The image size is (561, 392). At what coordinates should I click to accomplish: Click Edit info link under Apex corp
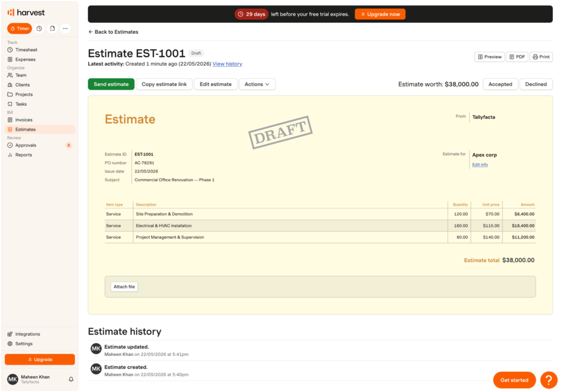tap(480, 165)
